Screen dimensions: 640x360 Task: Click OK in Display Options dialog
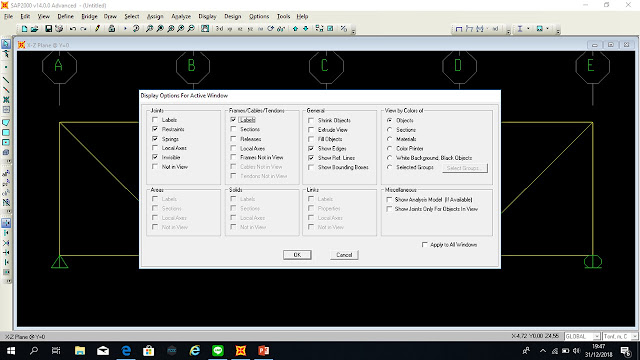pos(297,255)
